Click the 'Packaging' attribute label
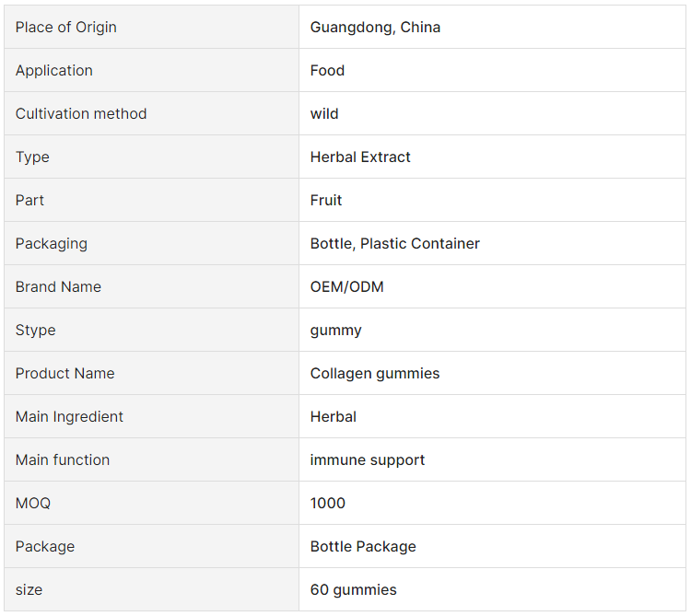Viewport: 691px width, 616px height. (x=52, y=244)
